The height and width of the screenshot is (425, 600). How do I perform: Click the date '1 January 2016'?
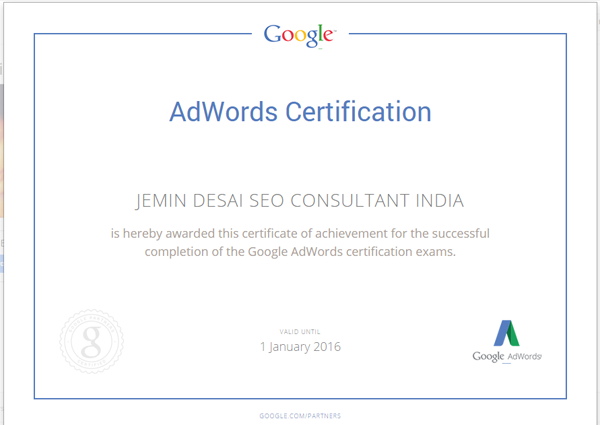pos(300,347)
